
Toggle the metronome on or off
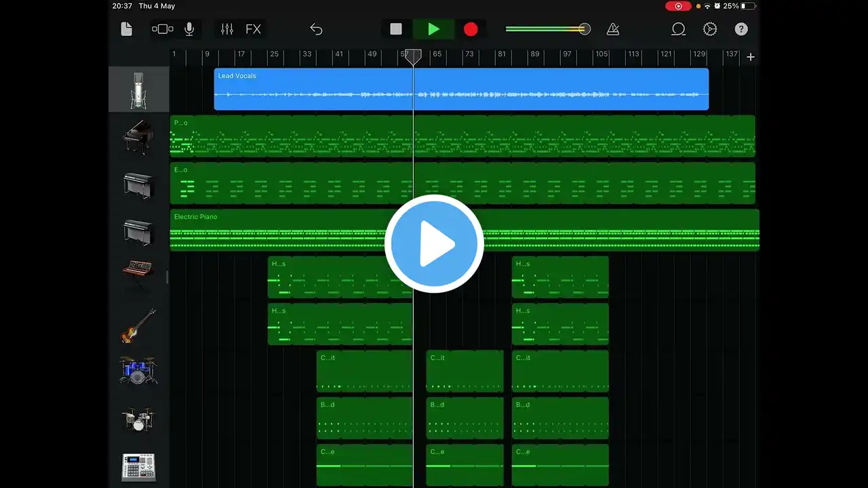pyautogui.click(x=613, y=29)
